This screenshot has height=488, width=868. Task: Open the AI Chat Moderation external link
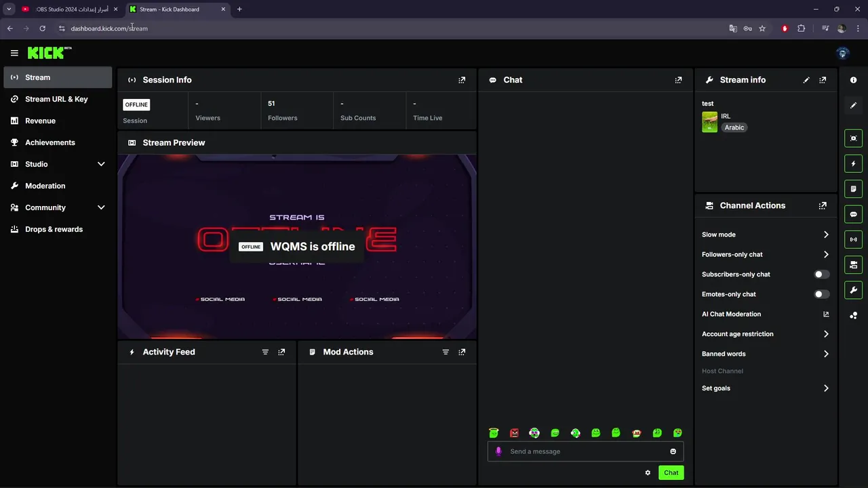(826, 314)
